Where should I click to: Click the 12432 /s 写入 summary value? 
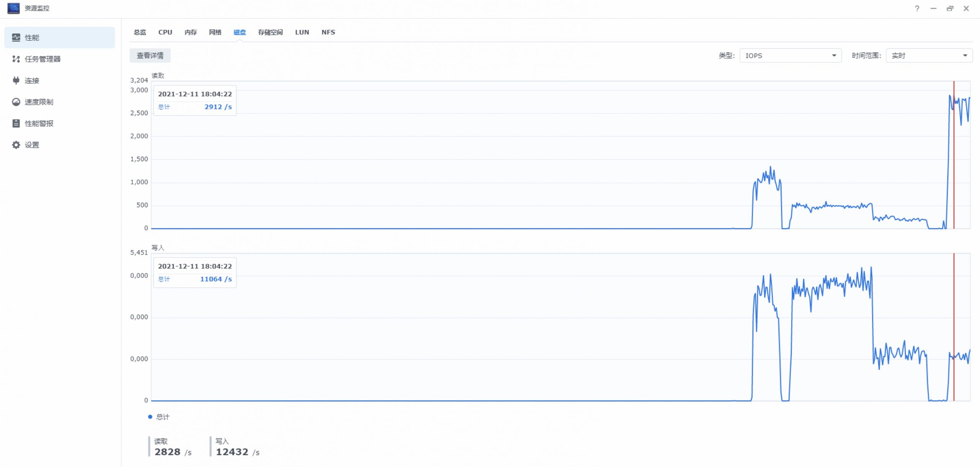(237, 452)
